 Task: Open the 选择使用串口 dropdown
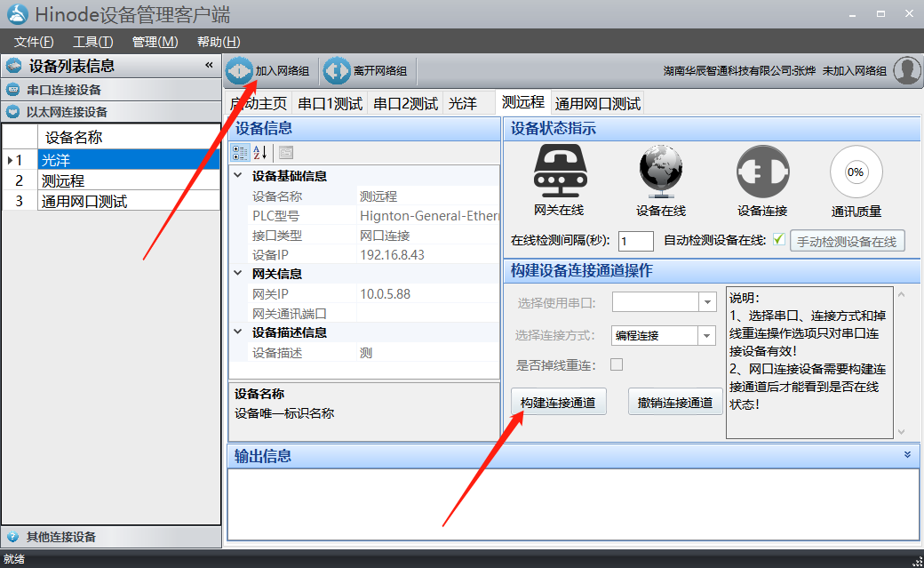(707, 302)
